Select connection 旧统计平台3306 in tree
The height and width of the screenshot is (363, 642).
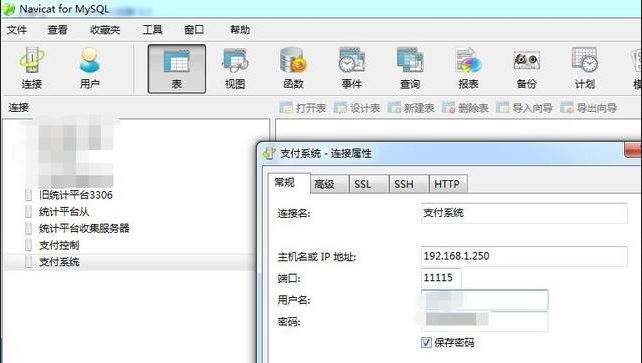point(76,195)
